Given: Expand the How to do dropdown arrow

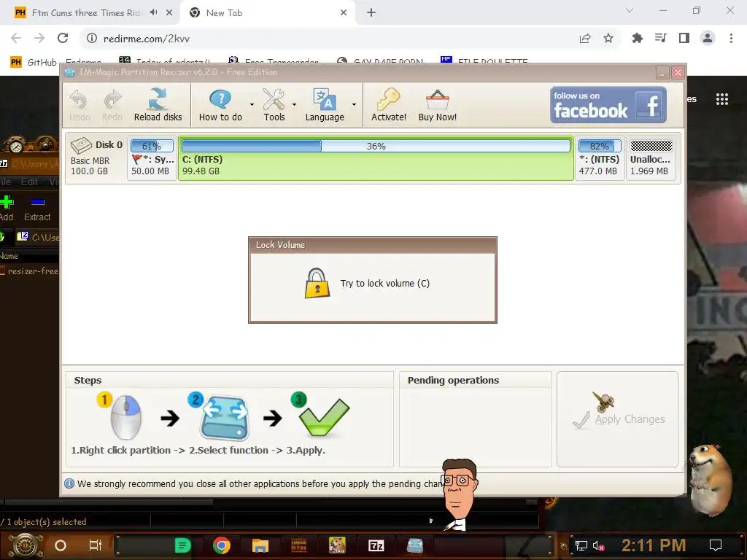Looking at the screenshot, I should click(x=252, y=105).
